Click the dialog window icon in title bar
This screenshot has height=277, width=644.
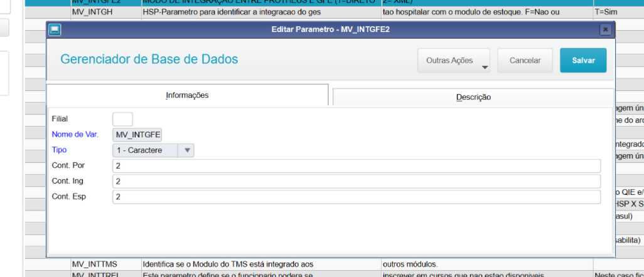(x=55, y=29)
